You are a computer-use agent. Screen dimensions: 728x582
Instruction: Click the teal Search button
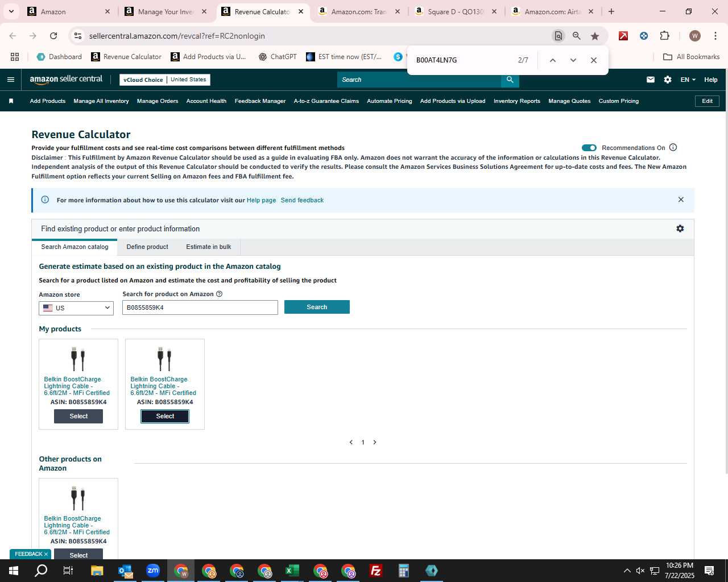[317, 307]
